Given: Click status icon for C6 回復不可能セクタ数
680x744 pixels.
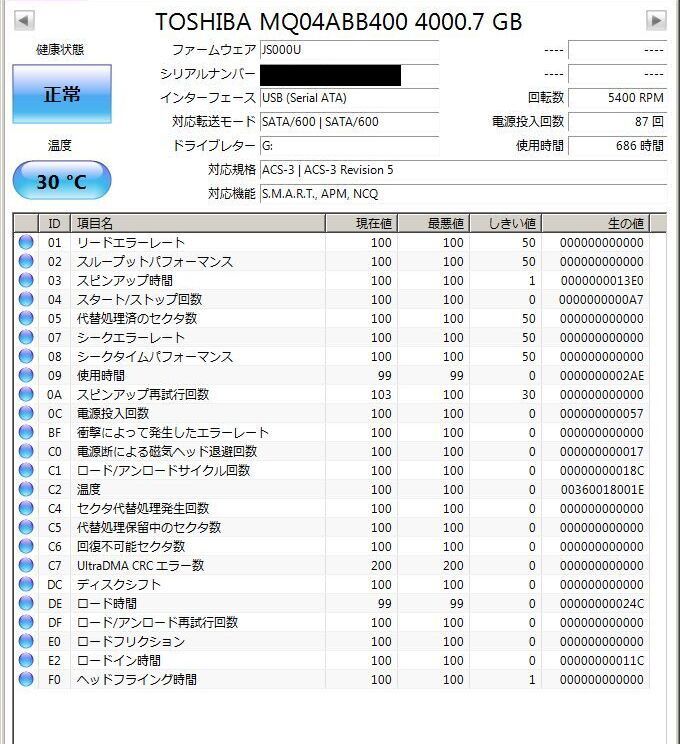Looking at the screenshot, I should pyautogui.click(x=26, y=546).
